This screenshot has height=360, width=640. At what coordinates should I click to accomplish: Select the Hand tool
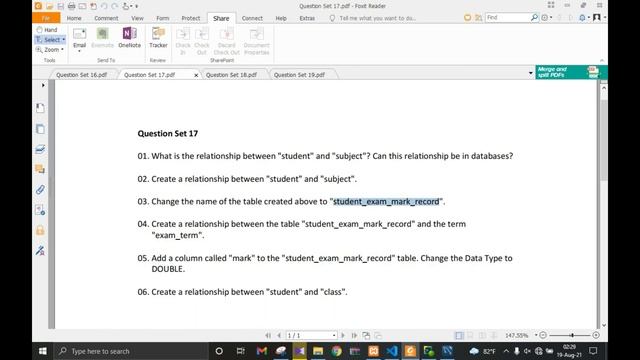point(47,30)
